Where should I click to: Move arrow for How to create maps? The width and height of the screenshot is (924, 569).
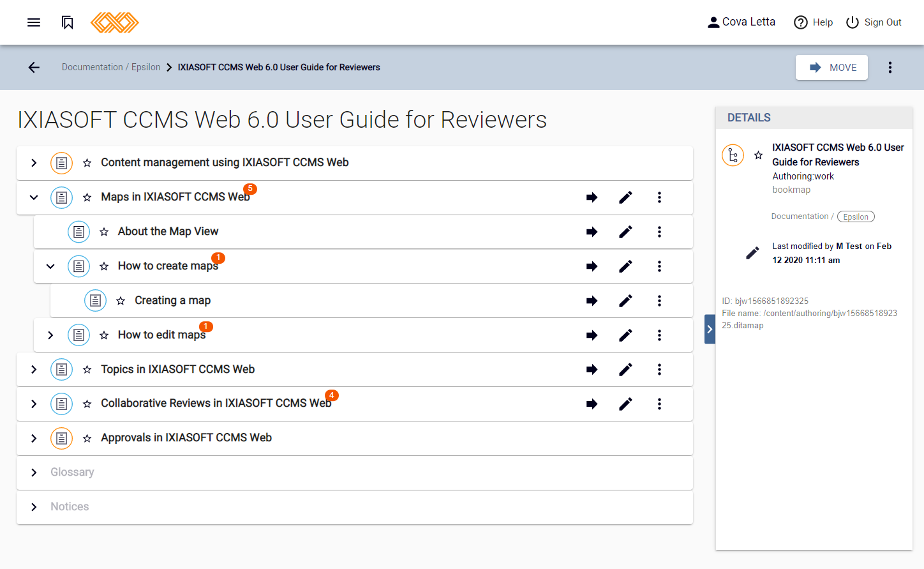[592, 266]
